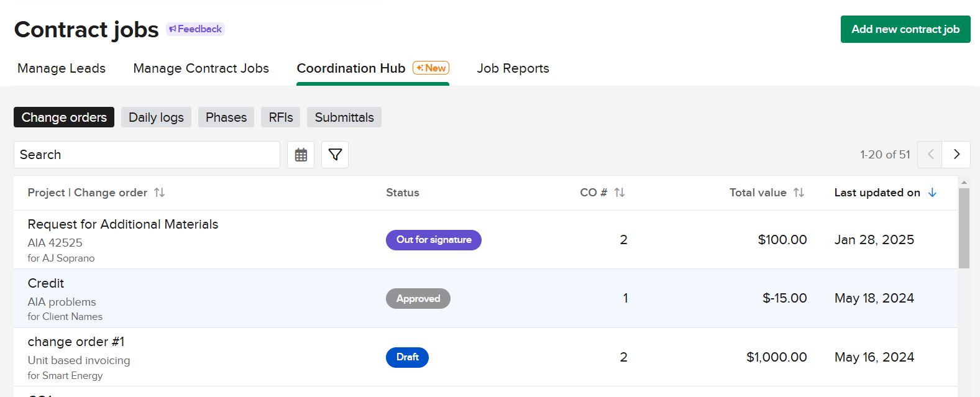Click the Status column header
980x397 pixels.
click(x=403, y=193)
